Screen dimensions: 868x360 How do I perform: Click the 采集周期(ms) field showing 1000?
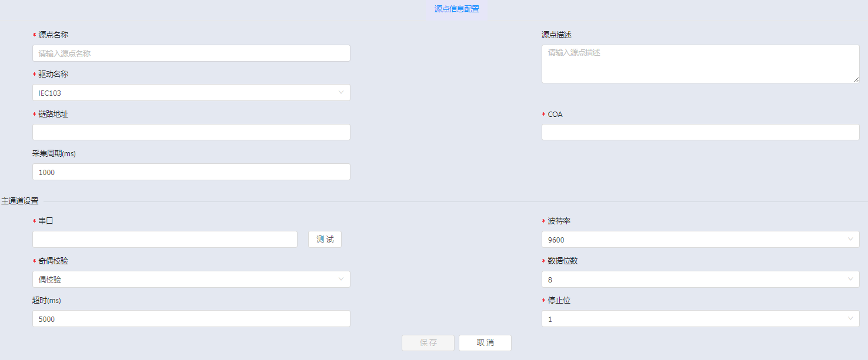pyautogui.click(x=191, y=172)
